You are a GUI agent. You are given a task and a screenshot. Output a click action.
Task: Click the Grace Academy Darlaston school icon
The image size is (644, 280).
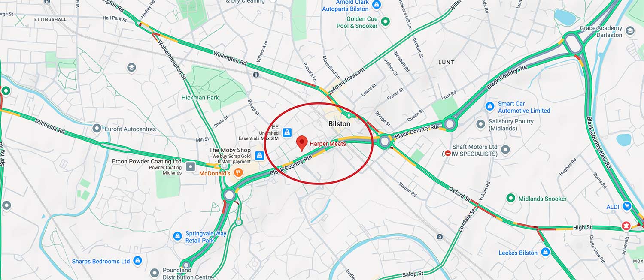630,31
